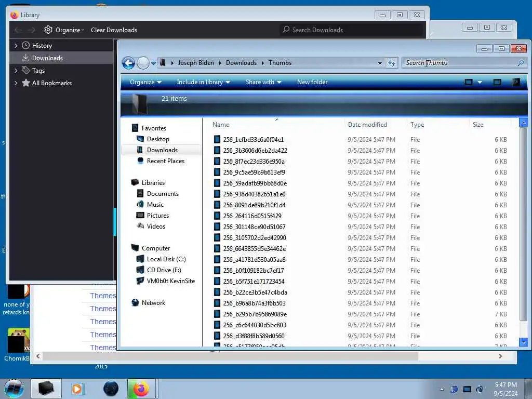This screenshot has height=399, width=532.
Task: Click file list scrollbar down arrow
Action: click(x=523, y=342)
